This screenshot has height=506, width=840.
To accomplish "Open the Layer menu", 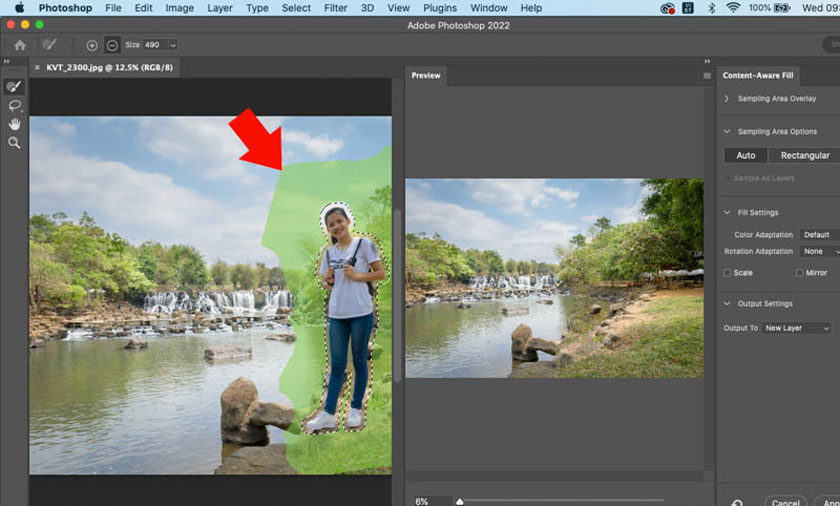I will click(x=220, y=8).
